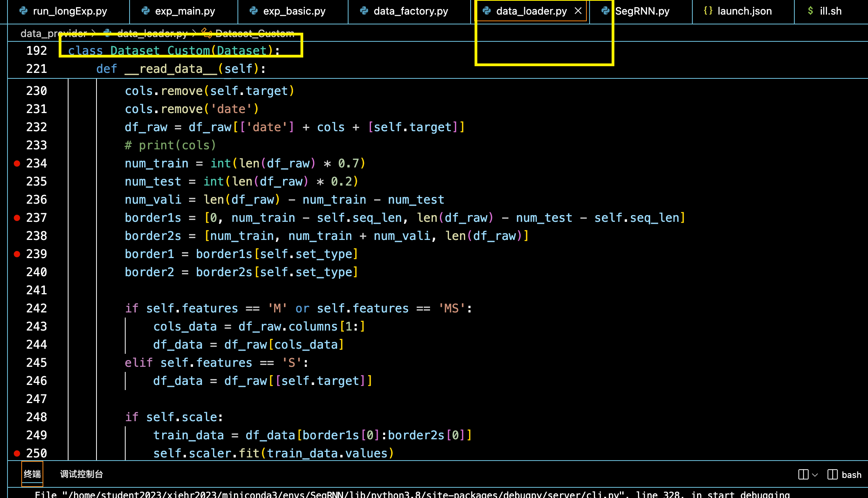Open the data_provider breadcrumb folder
The height and width of the screenshot is (498, 868).
[54, 33]
